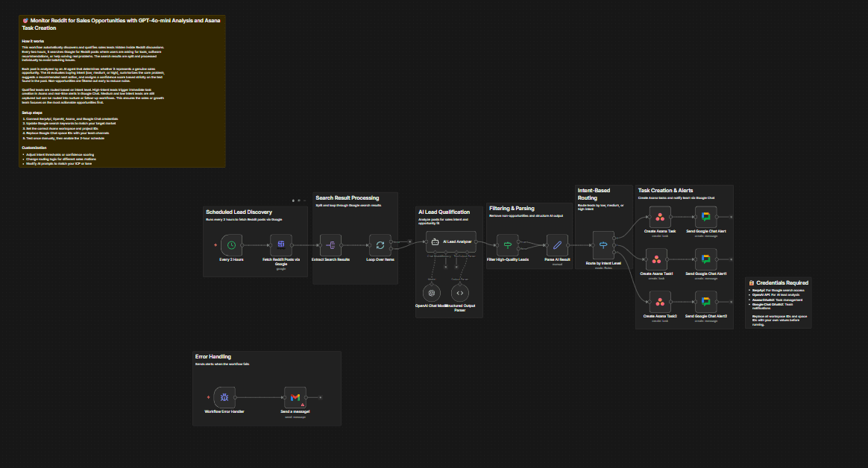Click the Route by Intent Level switch node
This screenshot has height=468, width=868.
point(603,244)
